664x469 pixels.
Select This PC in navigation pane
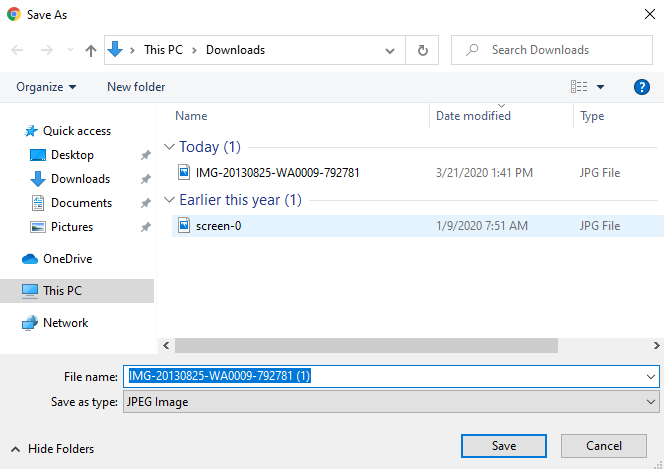coord(77,291)
